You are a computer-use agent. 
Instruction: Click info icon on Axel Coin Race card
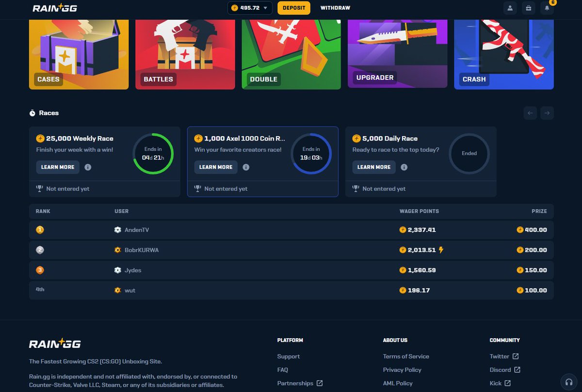[x=246, y=167]
